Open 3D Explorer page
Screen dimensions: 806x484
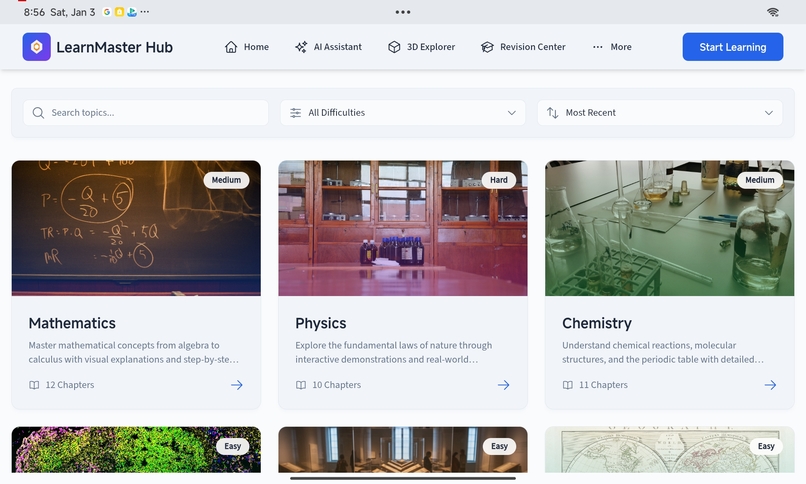click(422, 47)
